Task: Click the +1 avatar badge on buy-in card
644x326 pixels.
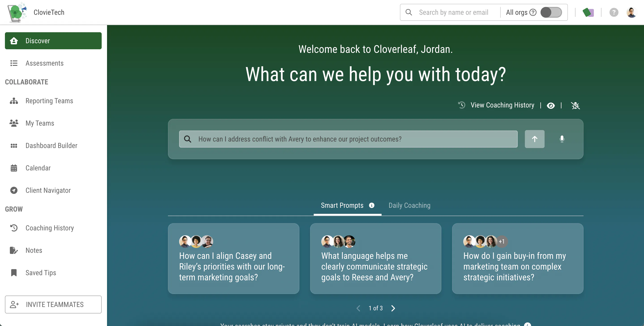Action: point(502,242)
